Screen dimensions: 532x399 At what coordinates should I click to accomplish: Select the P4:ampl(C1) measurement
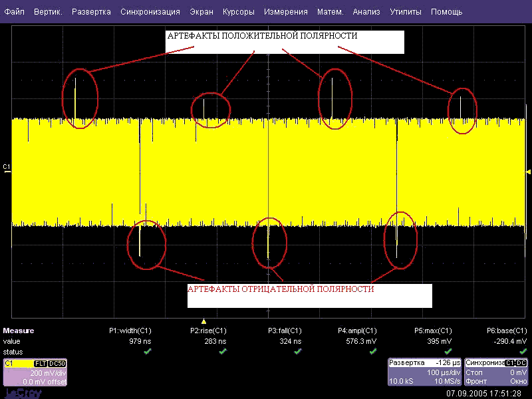(357, 331)
